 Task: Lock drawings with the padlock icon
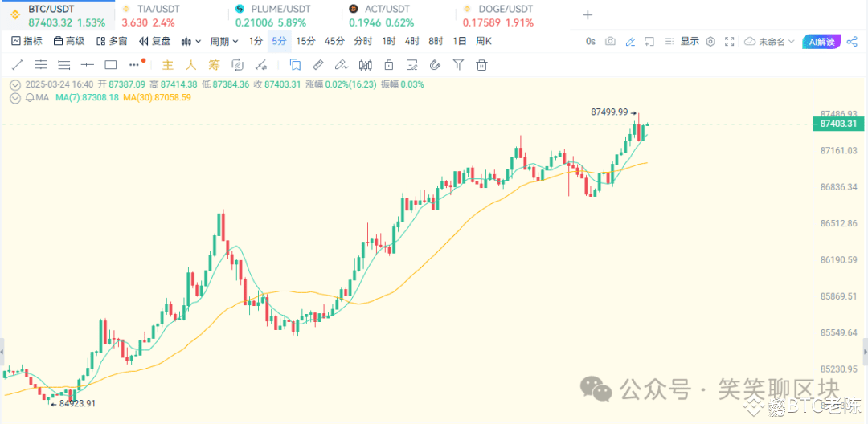(389, 65)
